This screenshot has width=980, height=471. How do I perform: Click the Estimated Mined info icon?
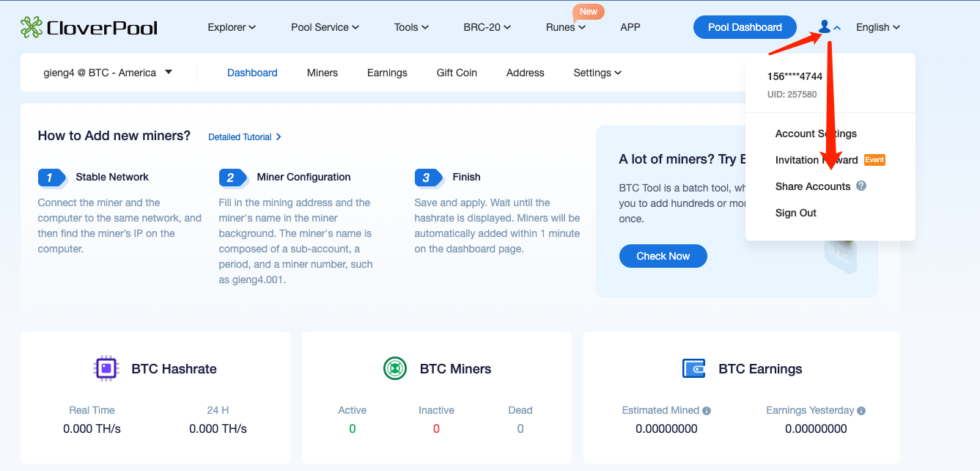[x=707, y=411]
